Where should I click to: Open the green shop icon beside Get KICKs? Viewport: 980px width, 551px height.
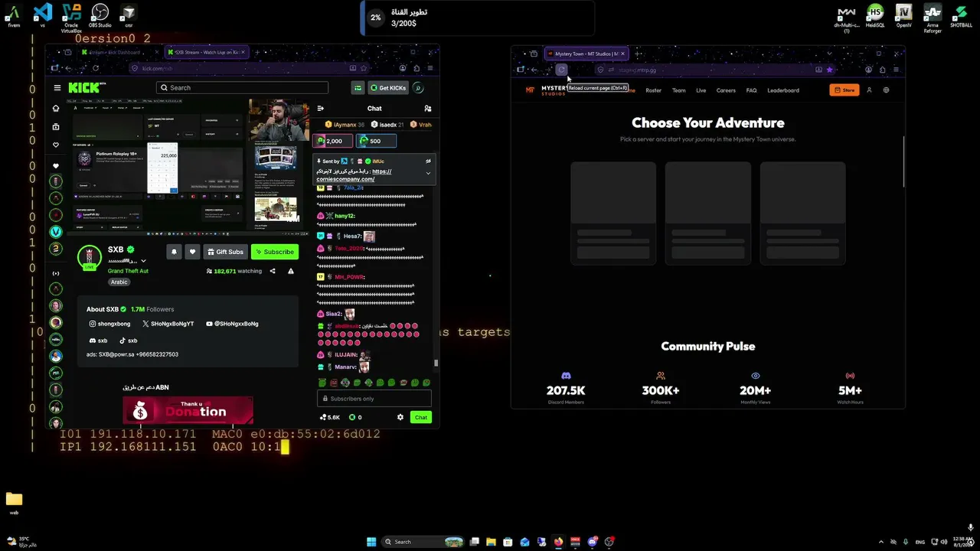tap(358, 88)
